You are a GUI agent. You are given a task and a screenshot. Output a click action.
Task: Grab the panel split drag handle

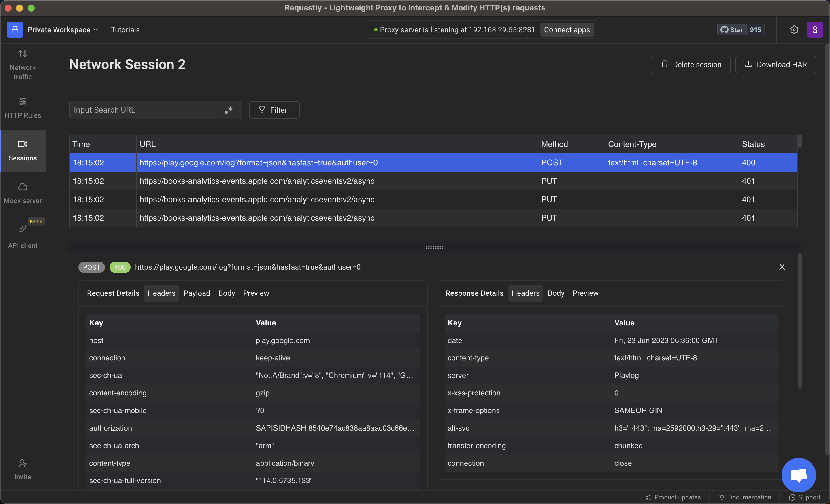(434, 247)
